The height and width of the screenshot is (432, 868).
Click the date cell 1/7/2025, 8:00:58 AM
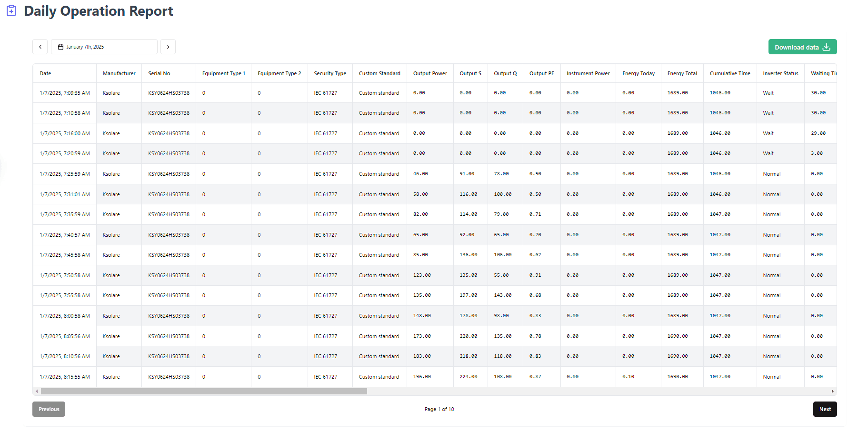pyautogui.click(x=65, y=316)
